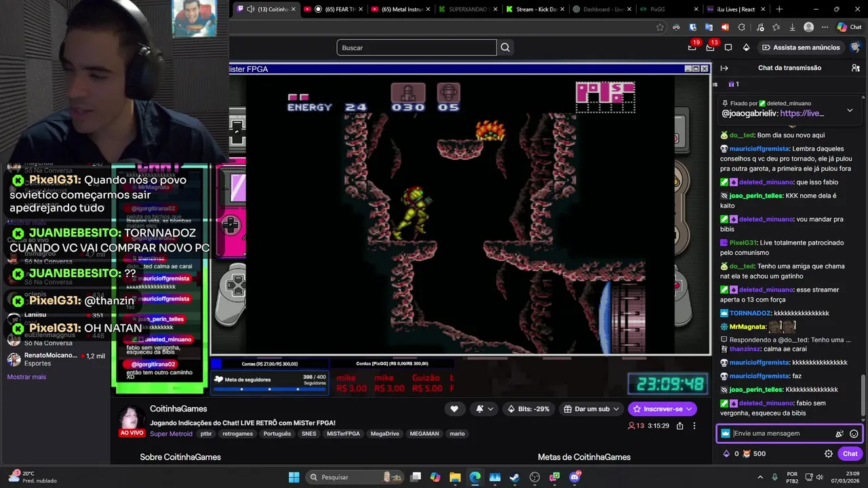Screen dimensions: 868x488
Task: Open the Stream - Kick Dashboard tab
Action: click(x=534, y=9)
